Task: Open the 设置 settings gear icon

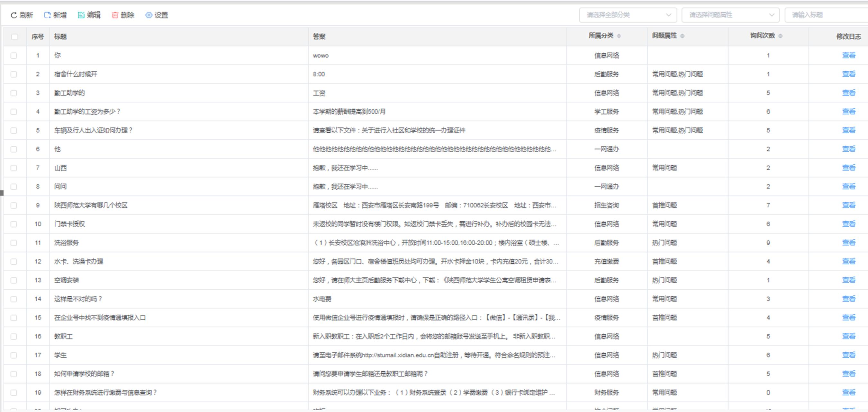Action: coord(149,15)
